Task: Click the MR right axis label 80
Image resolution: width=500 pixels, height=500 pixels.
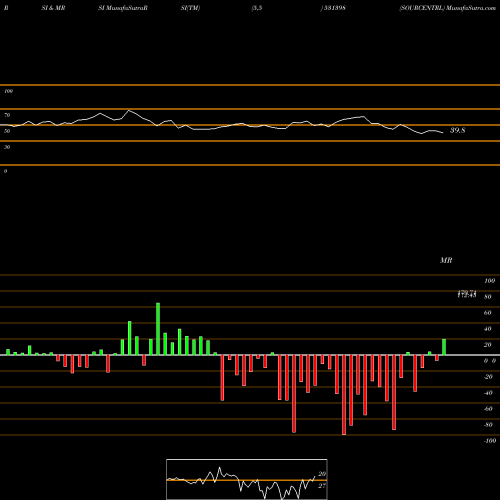Action: 488,297
